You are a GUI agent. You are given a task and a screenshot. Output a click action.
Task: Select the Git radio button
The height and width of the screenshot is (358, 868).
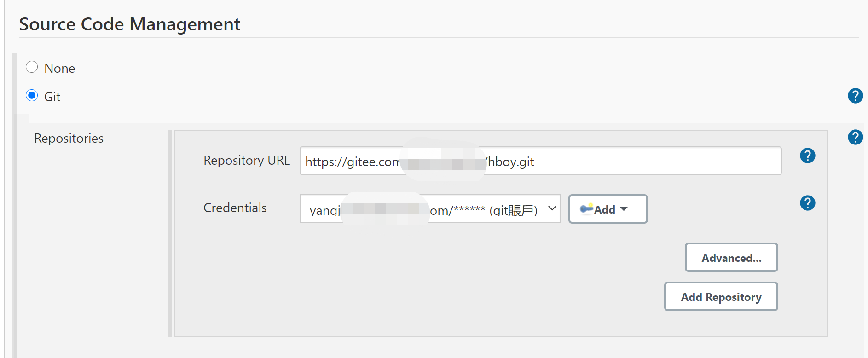pyautogui.click(x=32, y=96)
